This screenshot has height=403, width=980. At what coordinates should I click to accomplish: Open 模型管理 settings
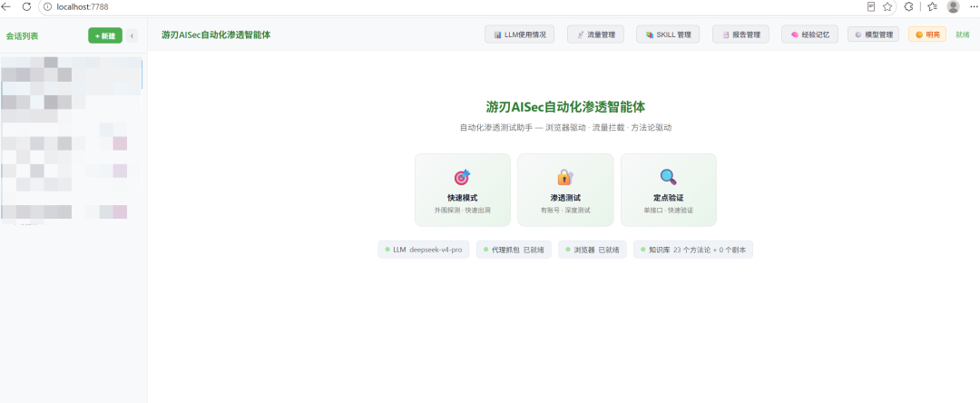coord(873,35)
